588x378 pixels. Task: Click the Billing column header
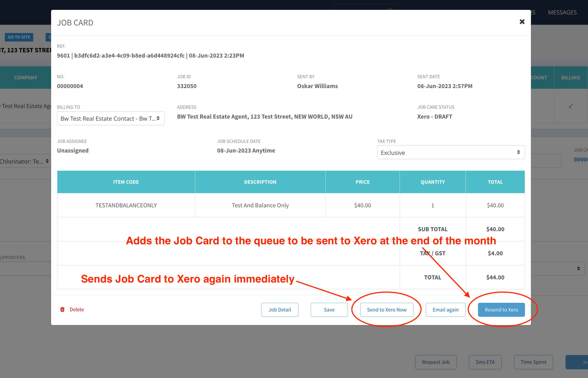tap(571, 78)
